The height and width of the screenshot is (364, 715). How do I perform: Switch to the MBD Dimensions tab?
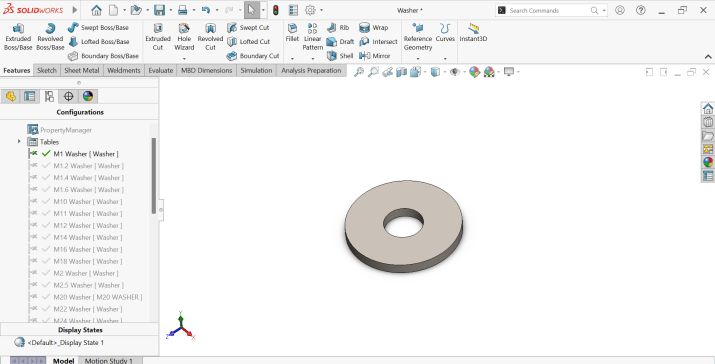tap(207, 70)
